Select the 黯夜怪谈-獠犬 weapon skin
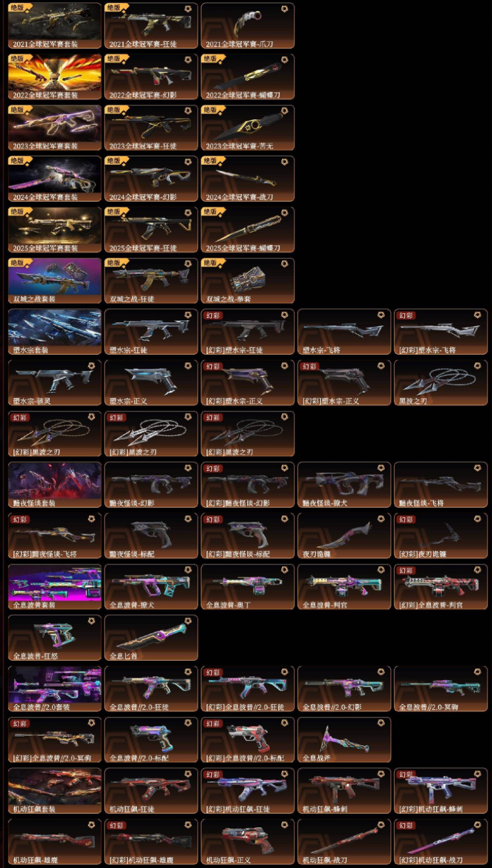This screenshot has width=492, height=868. (344, 484)
